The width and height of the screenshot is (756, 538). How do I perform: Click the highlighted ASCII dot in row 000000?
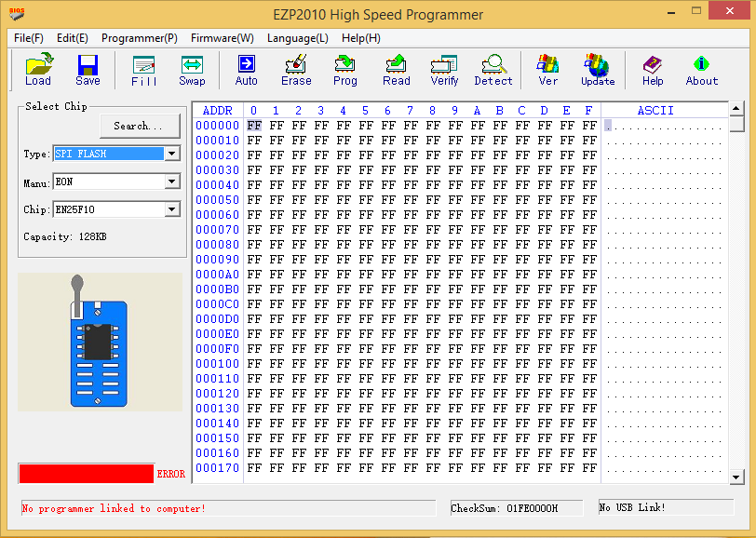point(608,126)
